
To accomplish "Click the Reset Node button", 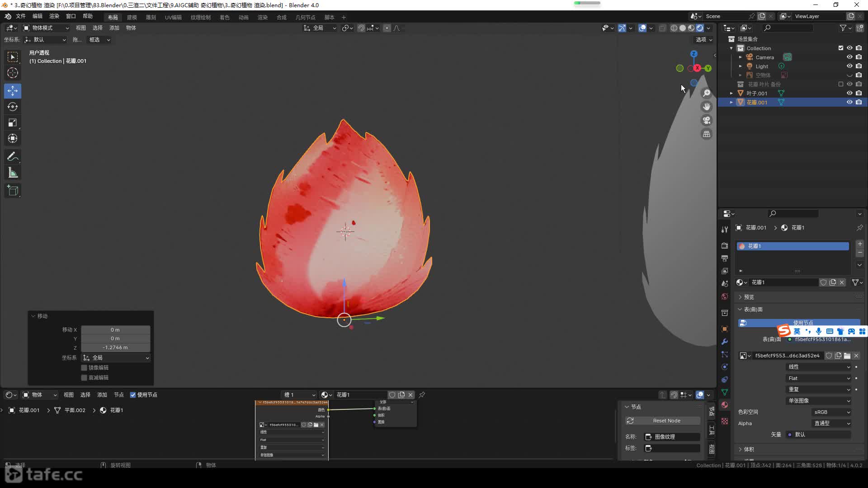I will [663, 421].
